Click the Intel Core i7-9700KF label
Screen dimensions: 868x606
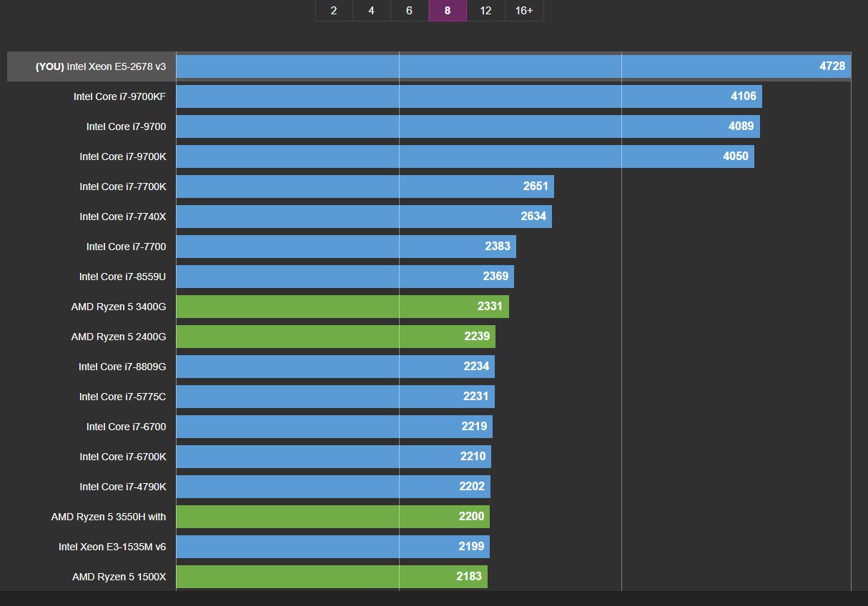(119, 96)
